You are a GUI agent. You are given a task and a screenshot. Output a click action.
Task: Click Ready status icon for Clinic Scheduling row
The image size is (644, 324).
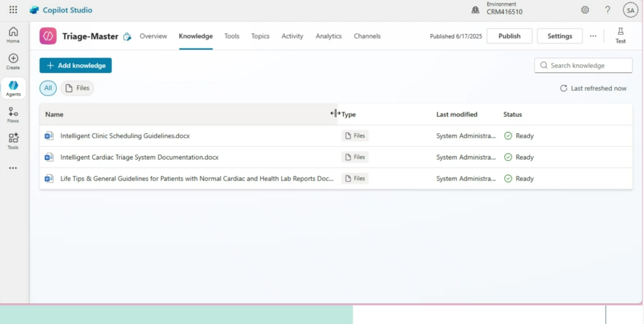coord(508,136)
